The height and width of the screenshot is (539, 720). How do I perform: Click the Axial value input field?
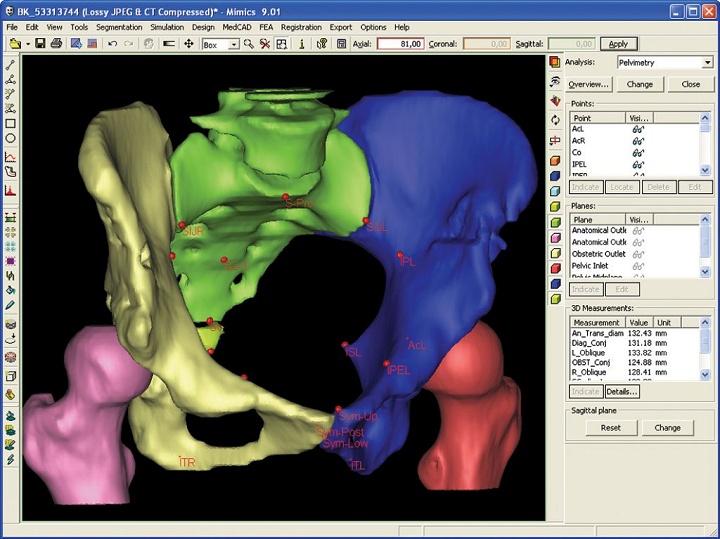(400, 44)
